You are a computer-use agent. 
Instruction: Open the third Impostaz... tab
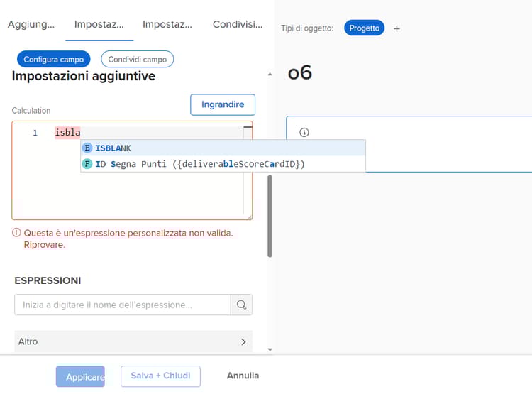(167, 24)
